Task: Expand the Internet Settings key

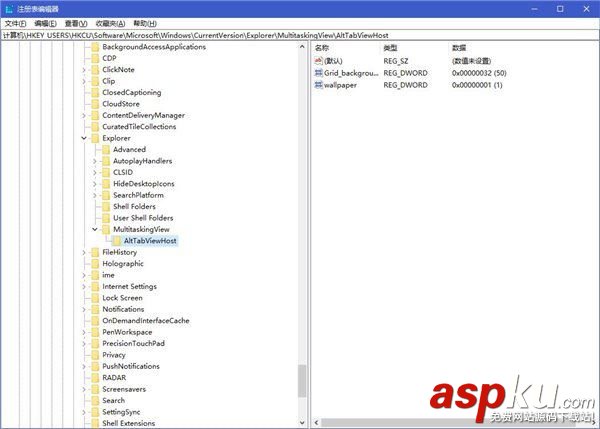Action: tap(84, 287)
